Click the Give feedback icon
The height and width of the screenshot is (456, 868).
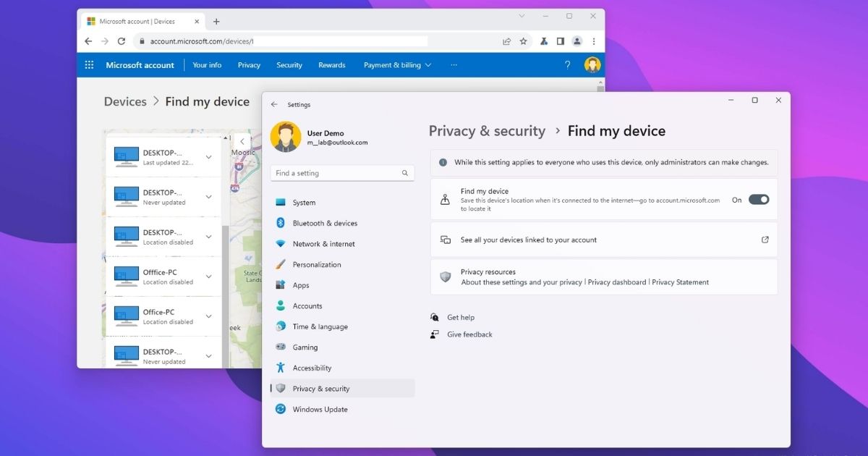click(434, 334)
